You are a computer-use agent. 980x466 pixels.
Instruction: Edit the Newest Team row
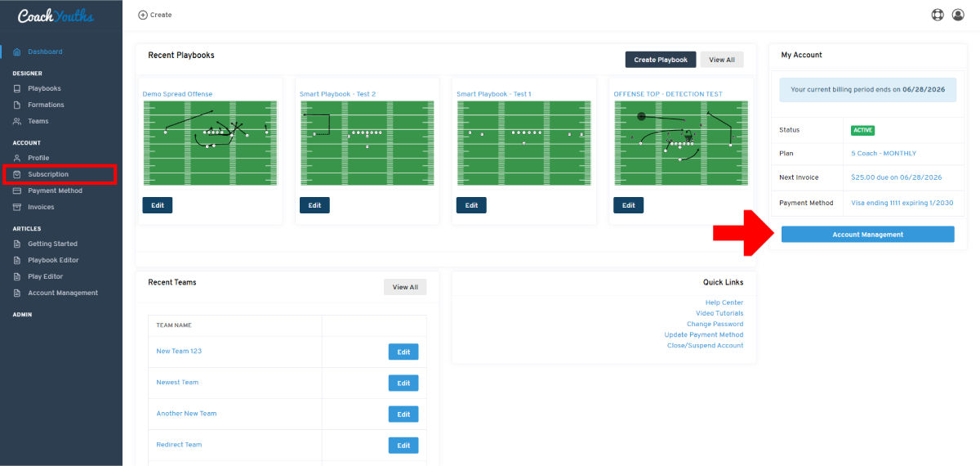(x=403, y=383)
